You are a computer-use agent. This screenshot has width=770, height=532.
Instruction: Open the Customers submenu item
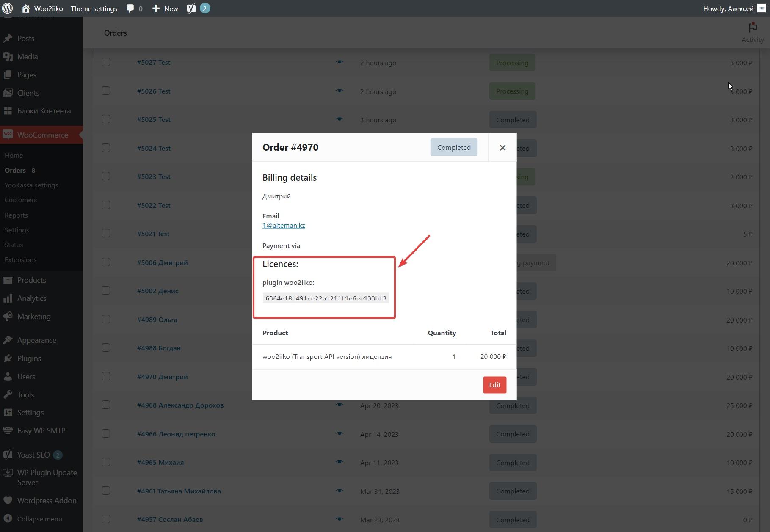coord(21,200)
